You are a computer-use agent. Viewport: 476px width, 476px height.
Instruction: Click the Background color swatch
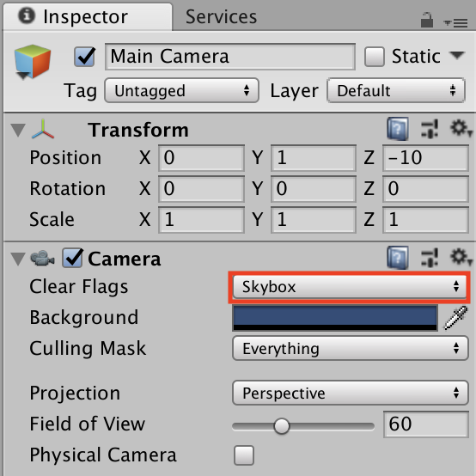coord(335,318)
